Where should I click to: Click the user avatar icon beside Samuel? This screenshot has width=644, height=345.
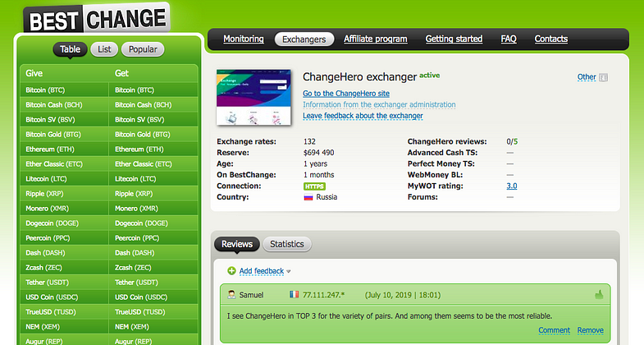point(231,295)
